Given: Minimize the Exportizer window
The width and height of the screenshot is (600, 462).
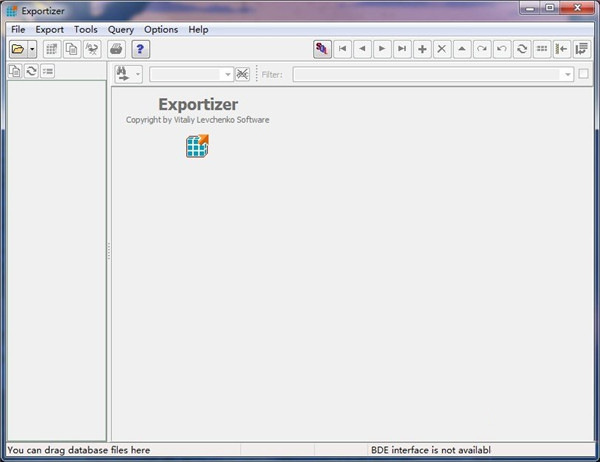Looking at the screenshot, I should (530, 8).
